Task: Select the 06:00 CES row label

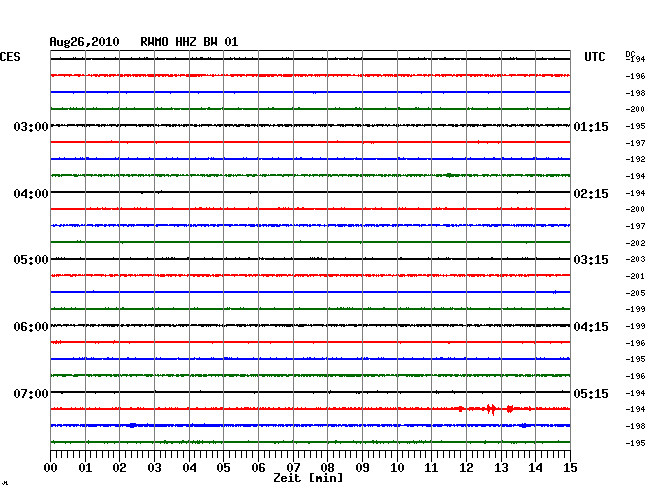Action: 31,327
